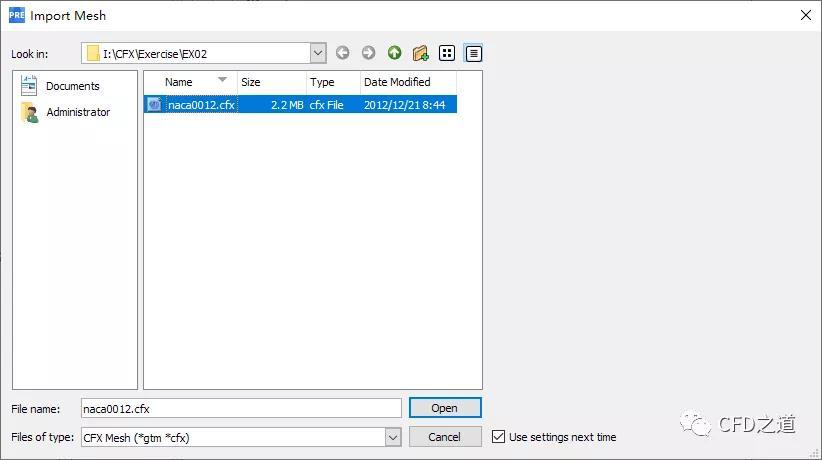The image size is (822, 460).
Task: Click the Name column sort arrow
Action: (x=222, y=80)
